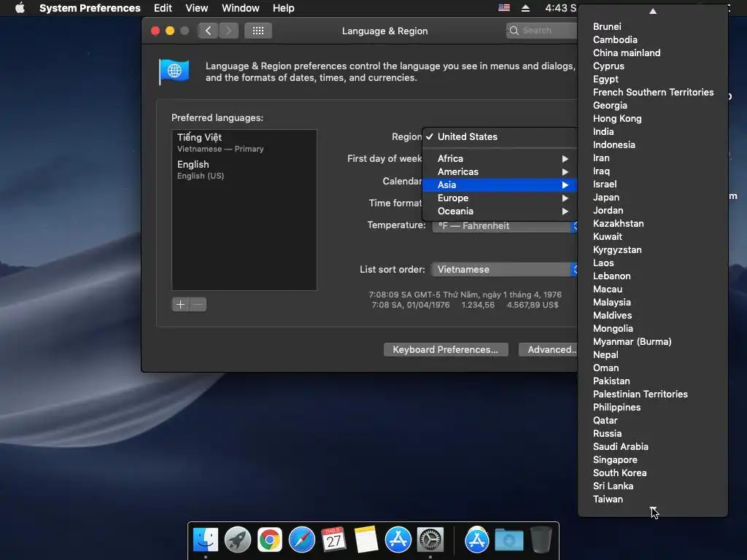Choose Brunei from the country list
Viewport: 747px width, 560px height.
click(x=653, y=27)
